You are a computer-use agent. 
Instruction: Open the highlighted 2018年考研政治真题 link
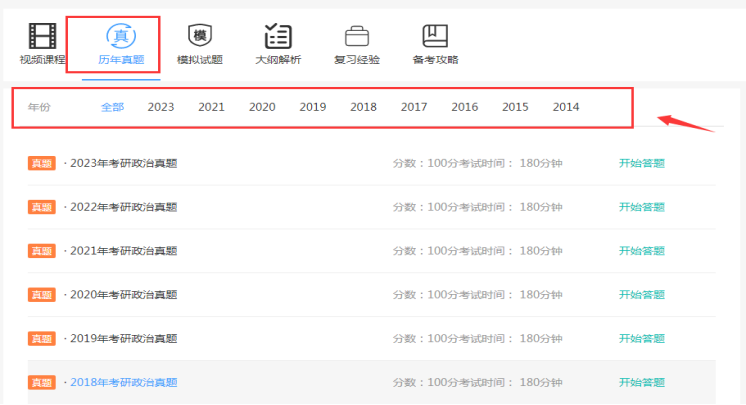[123, 383]
